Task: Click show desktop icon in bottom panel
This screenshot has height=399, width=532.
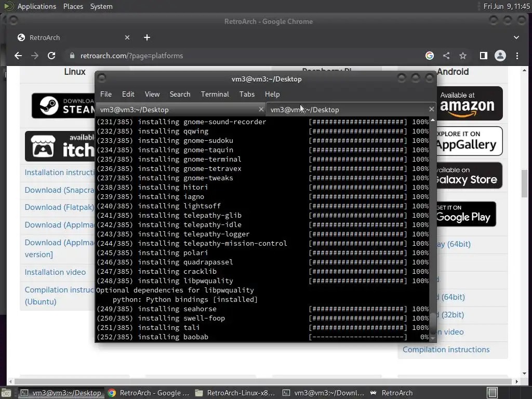Action: (6, 393)
